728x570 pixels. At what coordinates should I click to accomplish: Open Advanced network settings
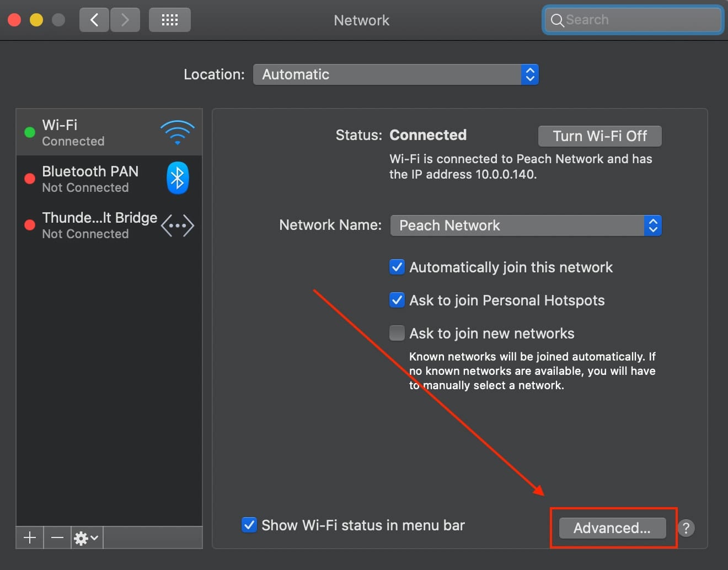(x=612, y=528)
